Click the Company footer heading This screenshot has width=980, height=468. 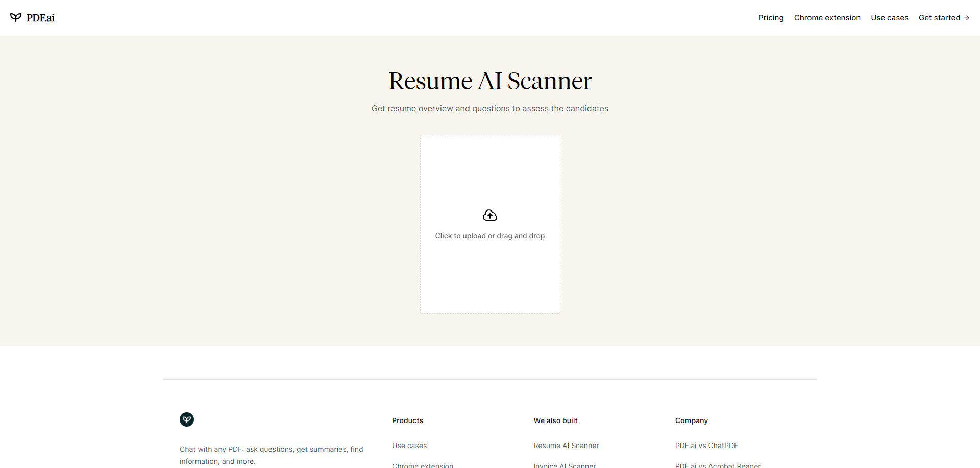point(692,420)
